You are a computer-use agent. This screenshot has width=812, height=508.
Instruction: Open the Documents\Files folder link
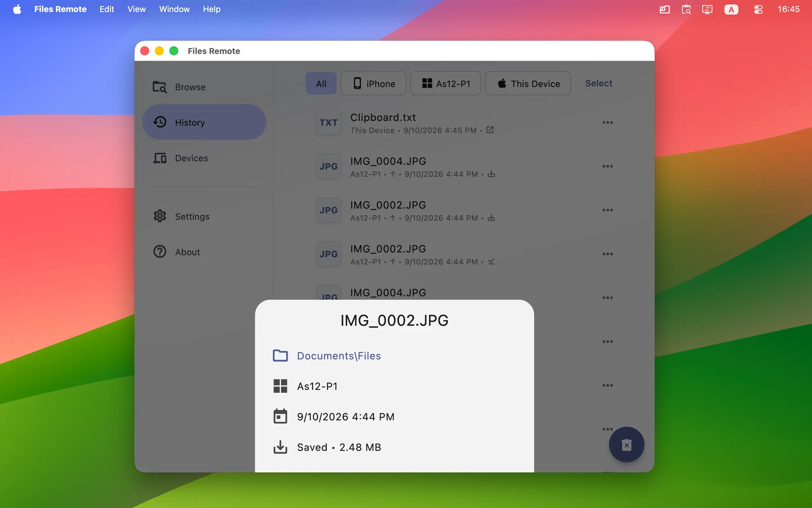tap(339, 356)
